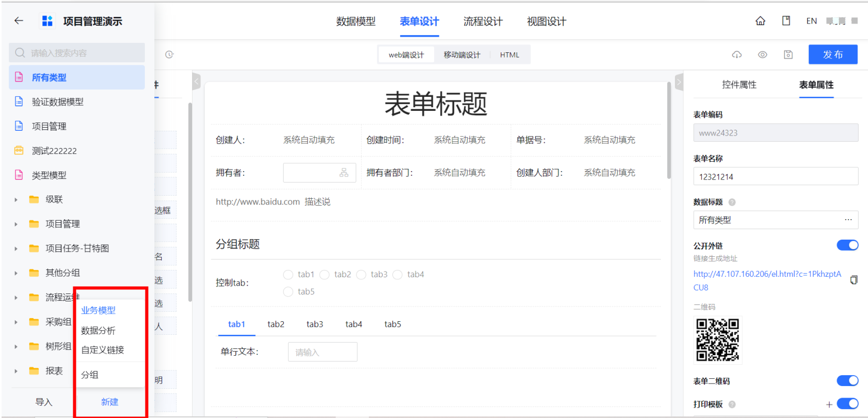
Task: Toggle the 打印模板 switch
Action: click(x=847, y=403)
